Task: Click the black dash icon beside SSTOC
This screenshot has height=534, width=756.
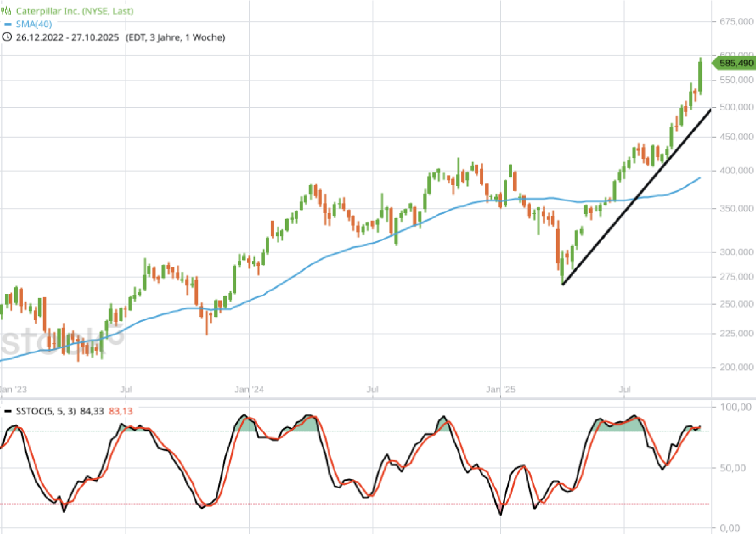Action: [x=8, y=411]
